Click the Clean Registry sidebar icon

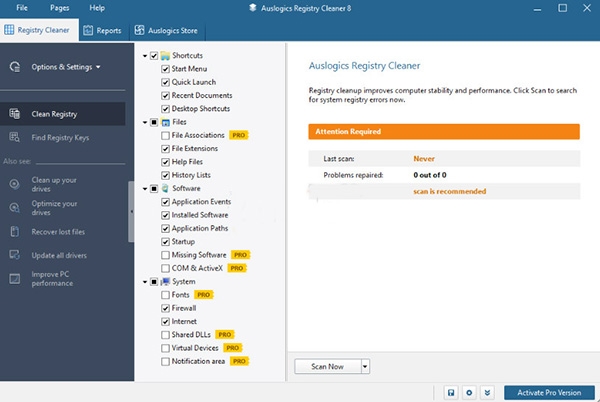coord(15,114)
